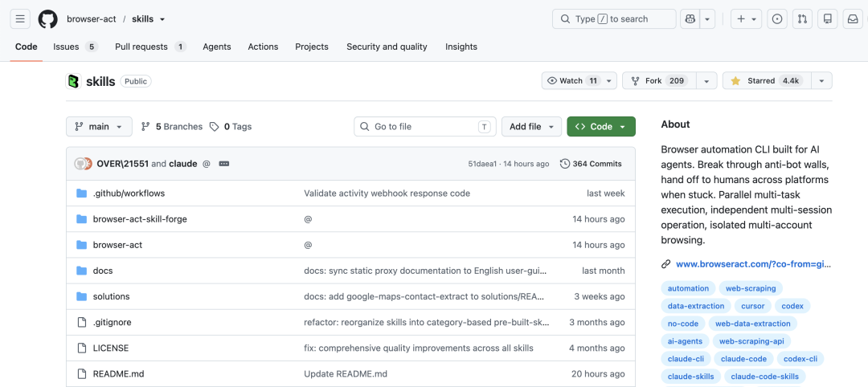868x387 pixels.
Task: Select the automation topic tag
Action: 688,288
